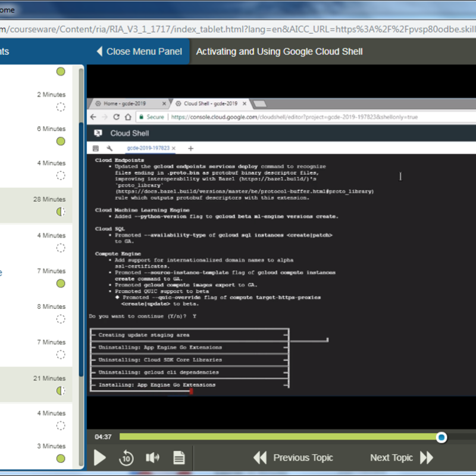
Task: Close the Home - gcde-2019 tab
Action: 164,104
